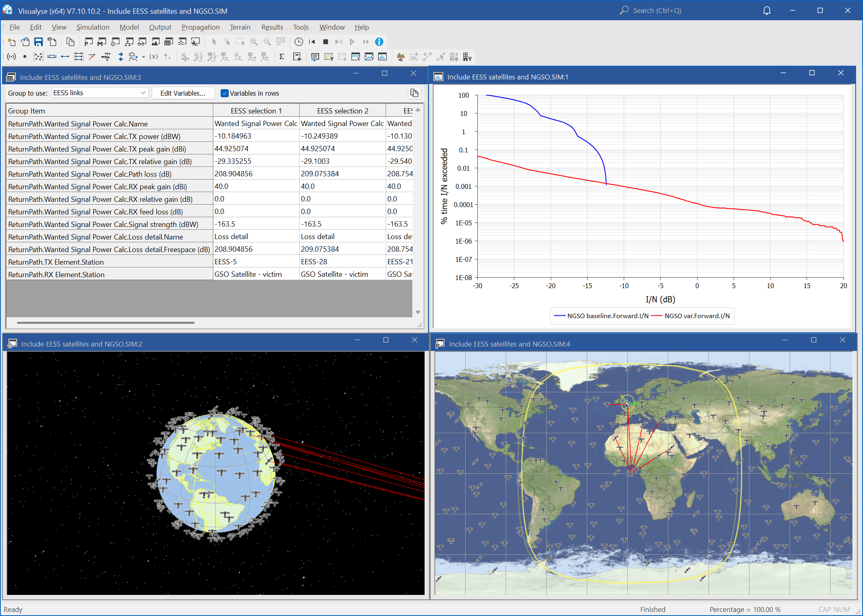Open dropdown arrow next to cloud icon
The width and height of the screenshot is (863, 616).
pyautogui.click(x=143, y=57)
